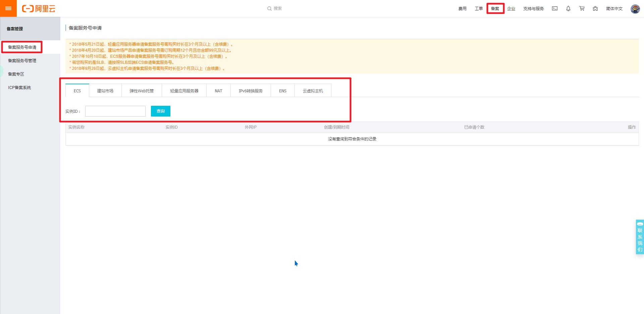Click the 实例名称 column header

(76, 127)
